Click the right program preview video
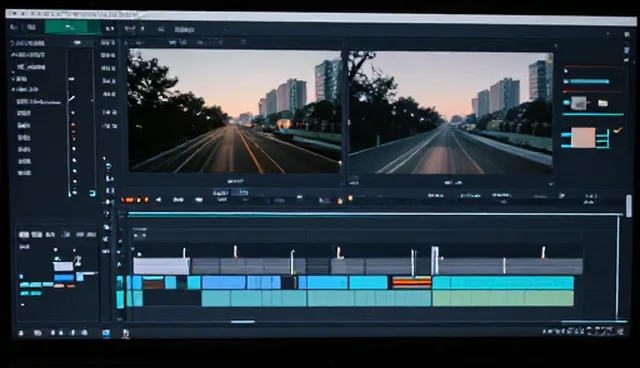This screenshot has width=640, height=368. tap(451, 113)
